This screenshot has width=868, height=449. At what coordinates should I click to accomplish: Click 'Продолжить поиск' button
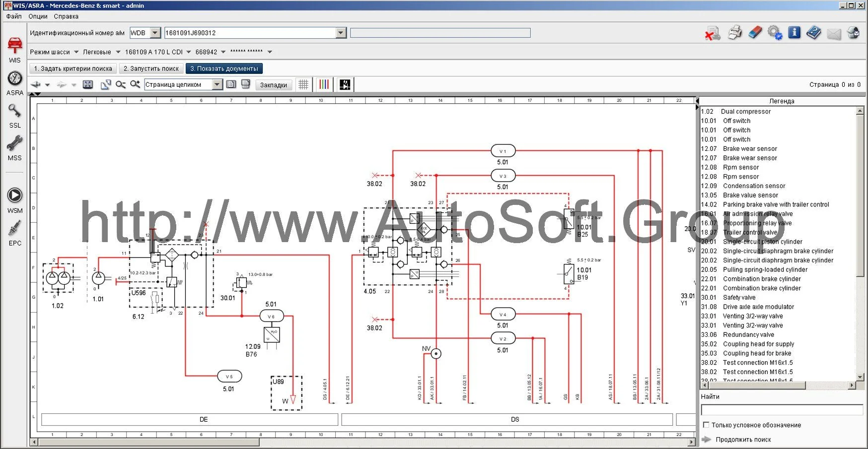743,440
